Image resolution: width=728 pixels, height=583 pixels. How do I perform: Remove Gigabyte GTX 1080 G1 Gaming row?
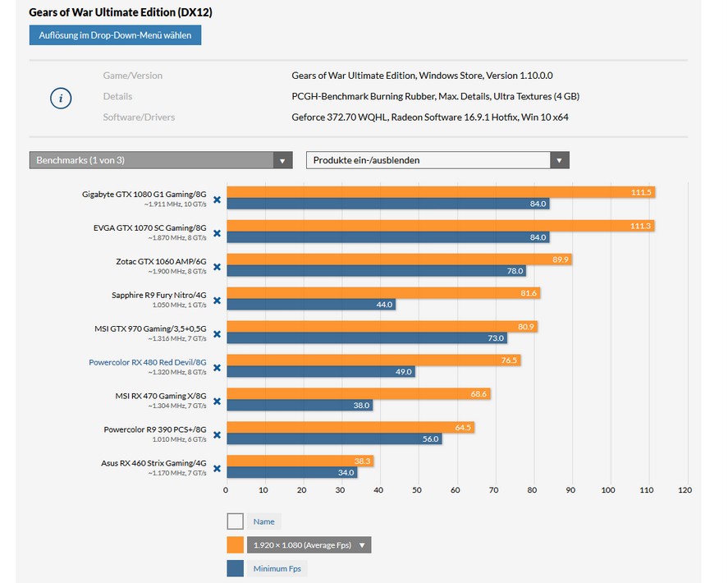(x=217, y=200)
